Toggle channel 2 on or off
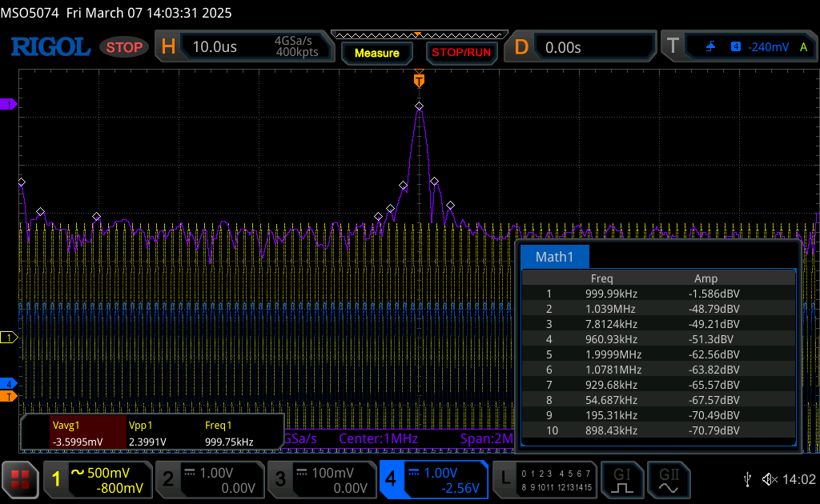820x504 pixels. 208,480
